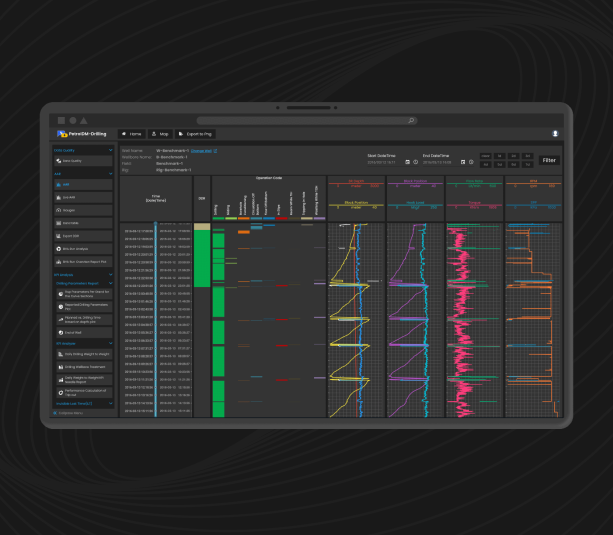Open End DateTime clock icon
The height and width of the screenshot is (535, 613).
pyautogui.click(x=471, y=162)
